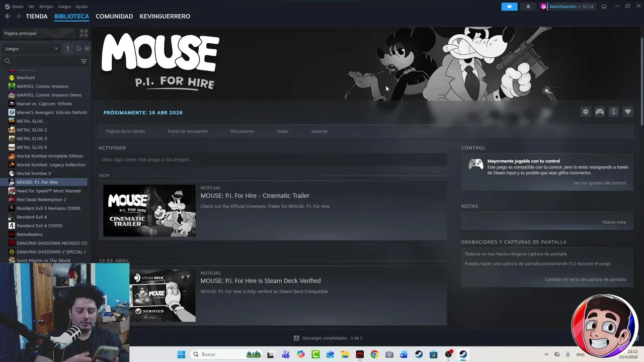
Task: Open Cinematic Trailer news thumbnail
Action: pyautogui.click(x=149, y=211)
